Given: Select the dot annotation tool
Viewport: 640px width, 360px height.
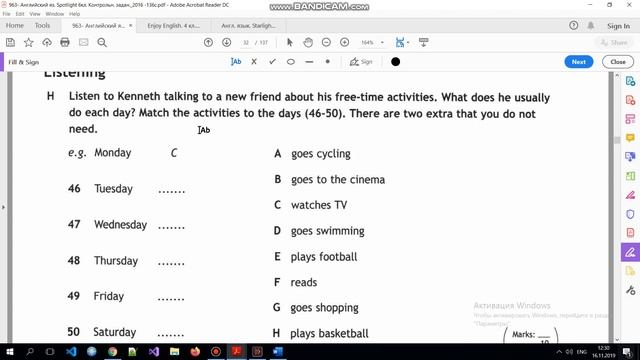Looking at the screenshot, I should (x=327, y=62).
